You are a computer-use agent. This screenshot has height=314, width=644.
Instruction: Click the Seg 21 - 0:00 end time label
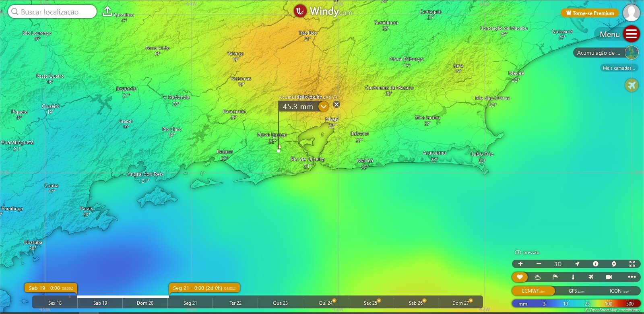click(204, 288)
